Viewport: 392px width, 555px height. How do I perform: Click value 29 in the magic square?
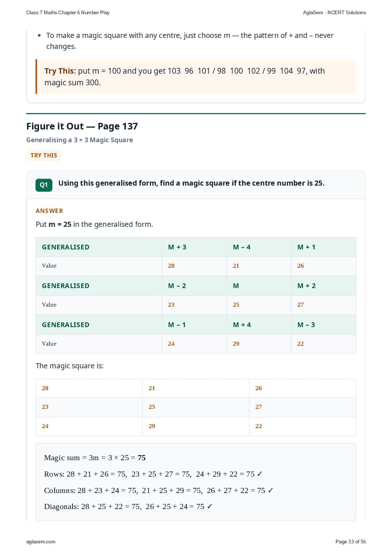point(152,426)
